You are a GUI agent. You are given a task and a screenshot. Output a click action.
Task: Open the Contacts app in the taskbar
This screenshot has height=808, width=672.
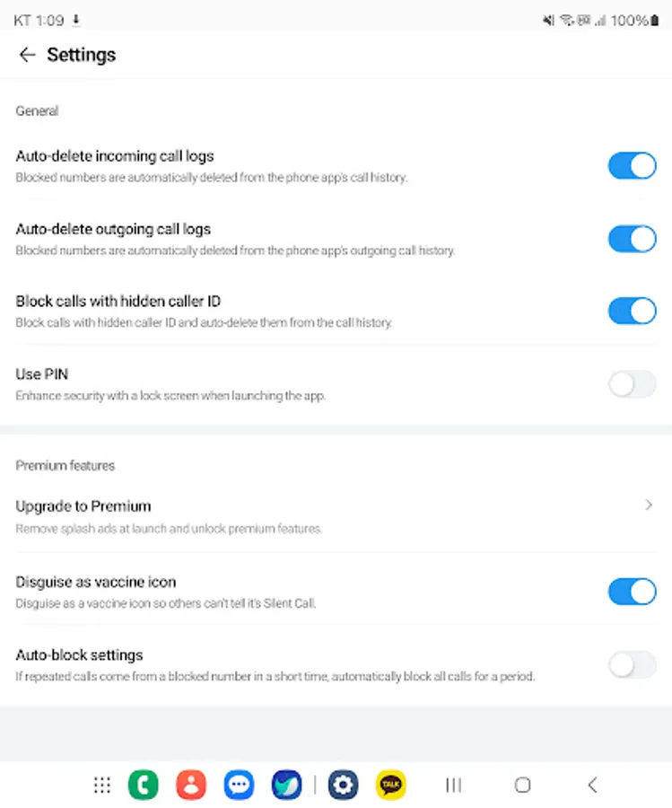click(191, 785)
